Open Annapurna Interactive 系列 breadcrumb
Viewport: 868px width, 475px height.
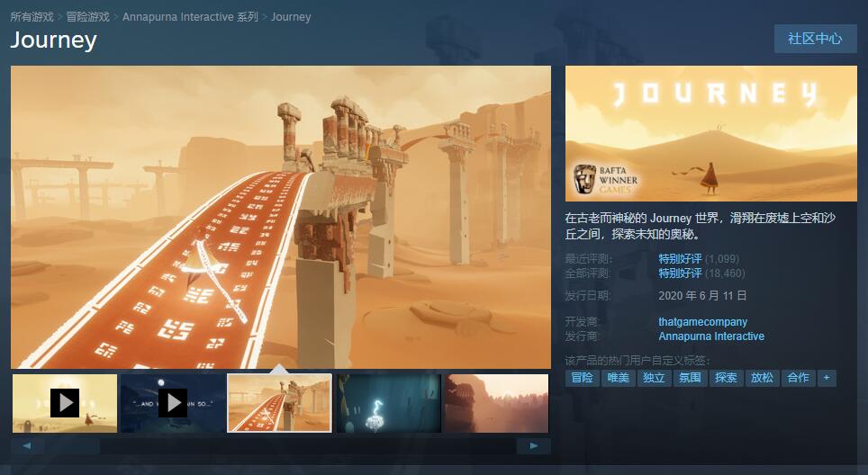[x=190, y=17]
